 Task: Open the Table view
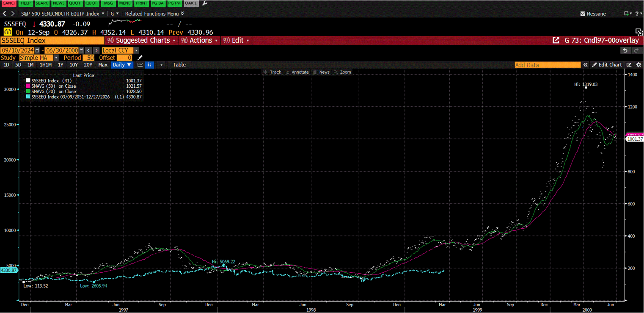(x=179, y=64)
